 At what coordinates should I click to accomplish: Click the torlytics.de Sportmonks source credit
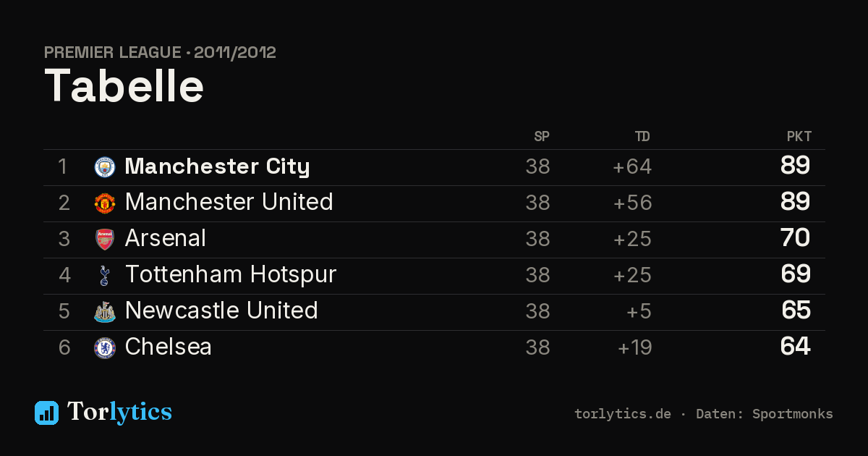pos(704,414)
